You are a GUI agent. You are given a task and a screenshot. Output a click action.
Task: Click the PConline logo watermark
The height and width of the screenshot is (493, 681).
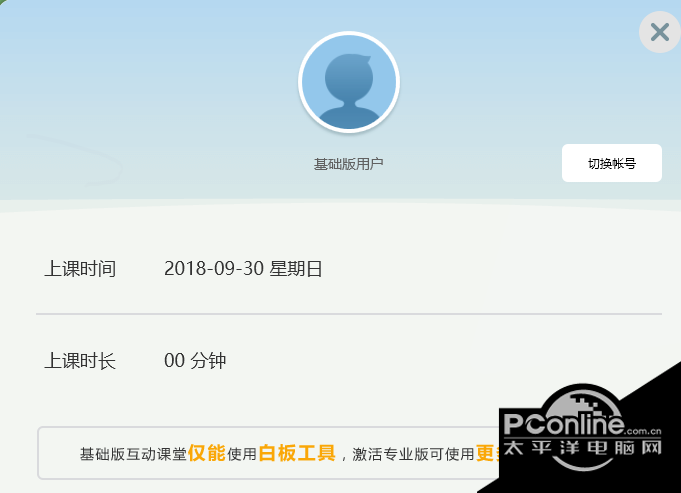coord(564,424)
